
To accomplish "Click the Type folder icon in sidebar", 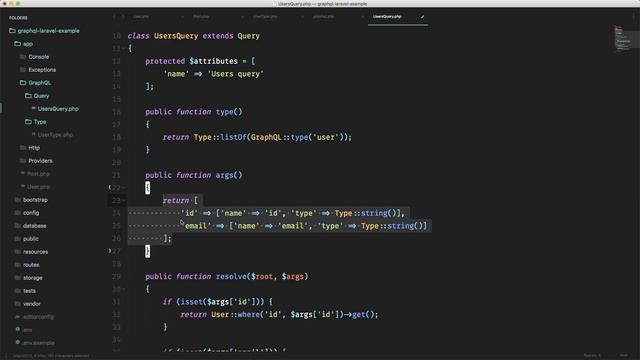I will pyautogui.click(x=28, y=122).
